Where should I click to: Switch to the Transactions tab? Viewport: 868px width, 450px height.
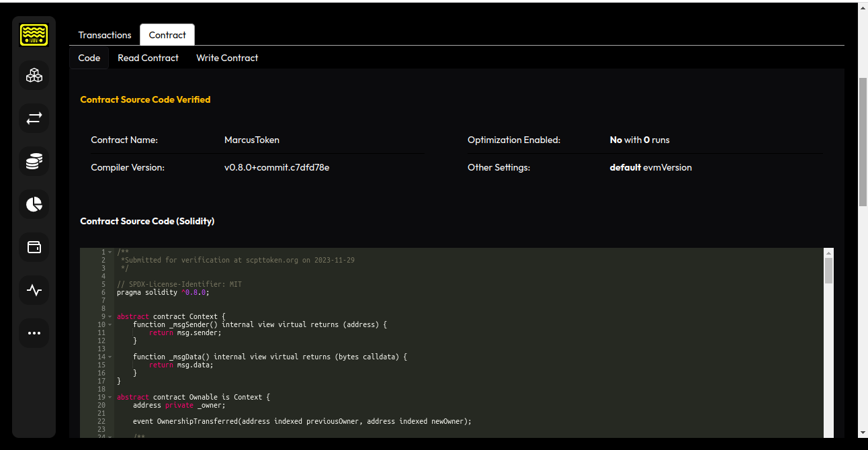coord(105,35)
